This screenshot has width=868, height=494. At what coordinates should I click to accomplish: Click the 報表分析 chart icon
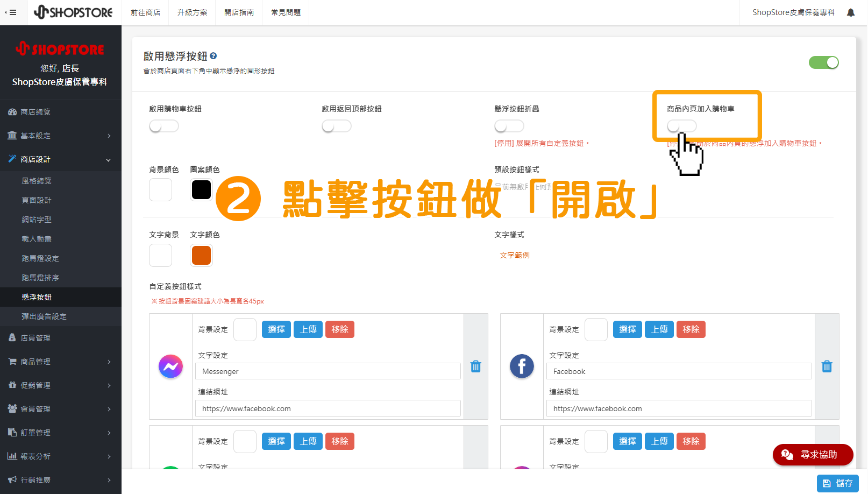(x=12, y=456)
